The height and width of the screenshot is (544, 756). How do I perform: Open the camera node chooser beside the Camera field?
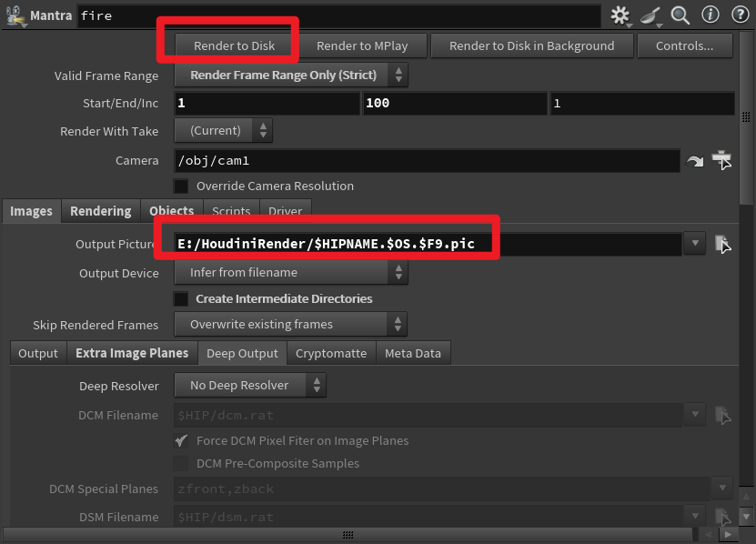click(x=722, y=160)
